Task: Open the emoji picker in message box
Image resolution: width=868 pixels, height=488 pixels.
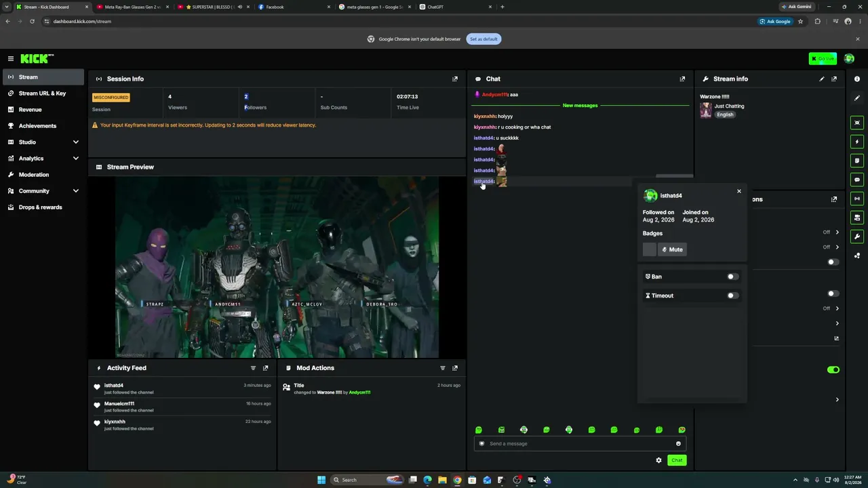Action: pos(678,444)
